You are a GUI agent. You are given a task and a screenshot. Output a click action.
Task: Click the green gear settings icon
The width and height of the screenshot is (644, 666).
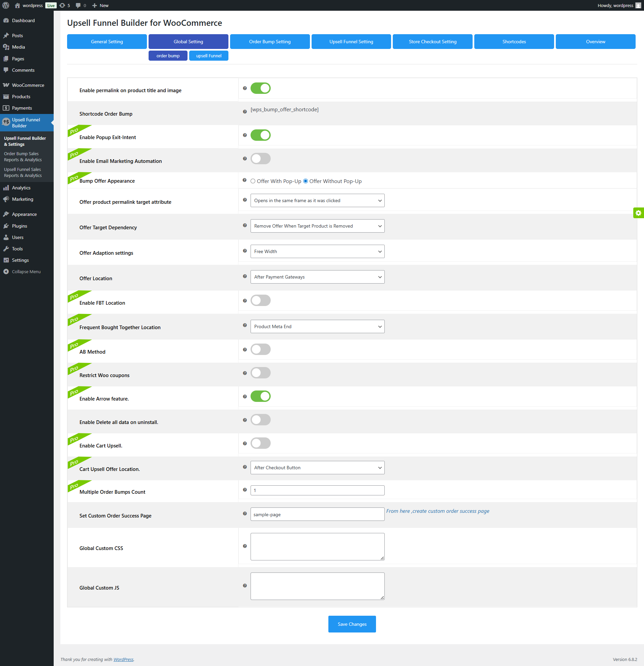point(638,213)
